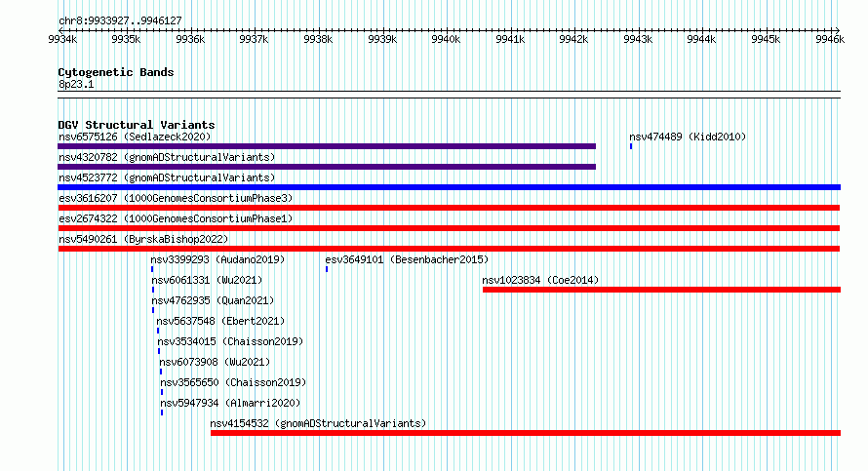The height and width of the screenshot is (471, 868).
Task: Open esv3649101 (Besenbacher2015) variant label
Action: tap(407, 259)
